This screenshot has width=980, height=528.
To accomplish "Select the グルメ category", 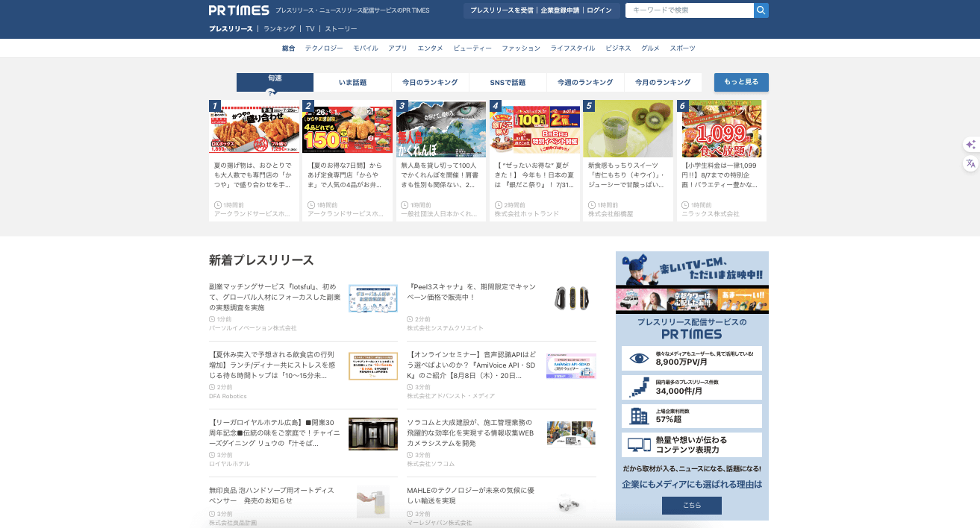I will click(x=650, y=48).
